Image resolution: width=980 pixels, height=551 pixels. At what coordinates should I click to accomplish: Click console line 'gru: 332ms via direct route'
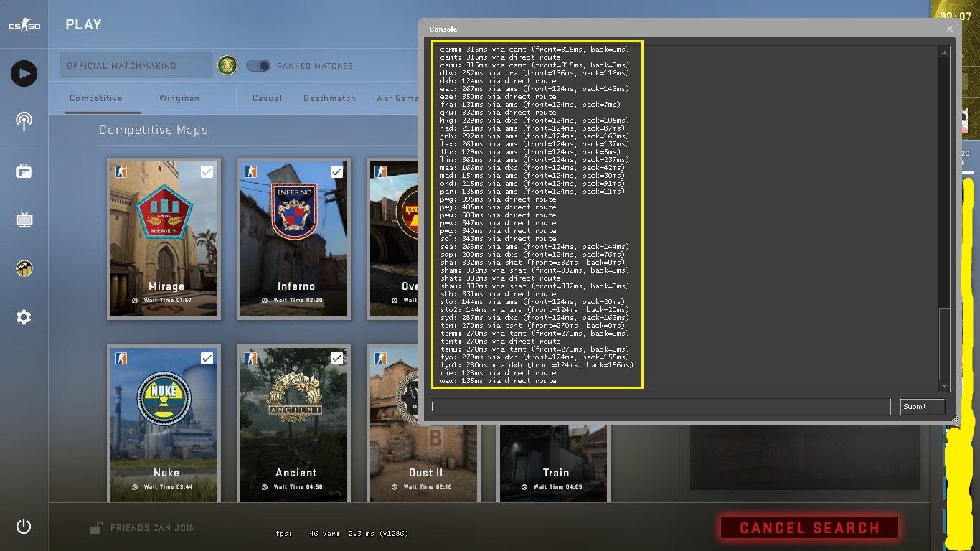pyautogui.click(x=498, y=112)
